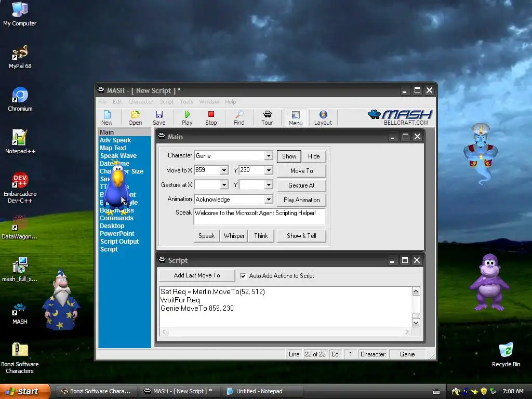
Task: Select Script Output in the sidebar list
Action: [119, 242]
